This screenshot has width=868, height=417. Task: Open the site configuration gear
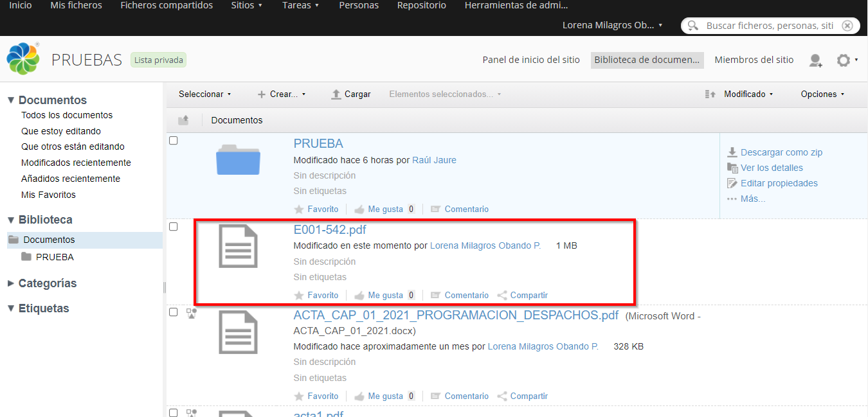(843, 60)
